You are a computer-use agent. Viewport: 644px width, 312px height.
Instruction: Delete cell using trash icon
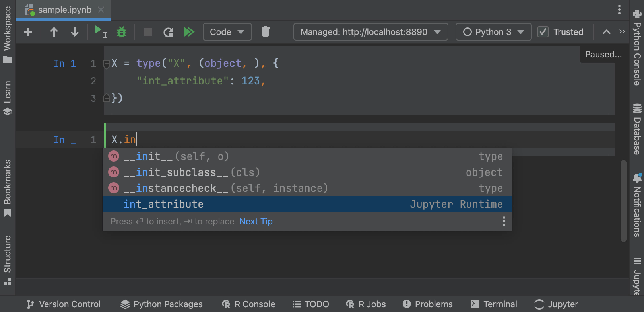(x=266, y=32)
